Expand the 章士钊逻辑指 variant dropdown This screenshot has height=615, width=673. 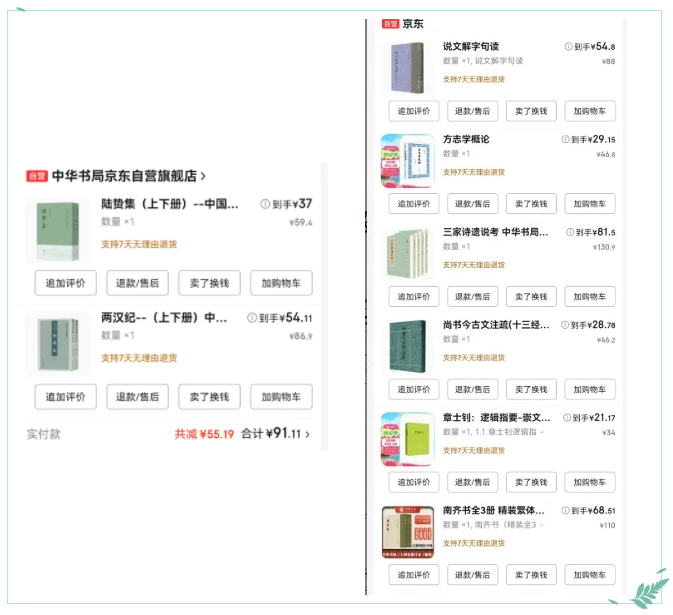(x=542, y=432)
